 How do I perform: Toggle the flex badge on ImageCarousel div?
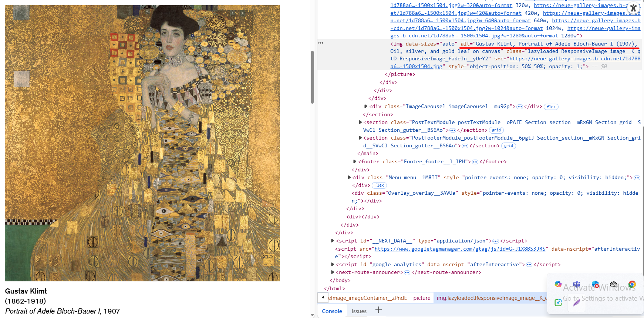(x=551, y=107)
